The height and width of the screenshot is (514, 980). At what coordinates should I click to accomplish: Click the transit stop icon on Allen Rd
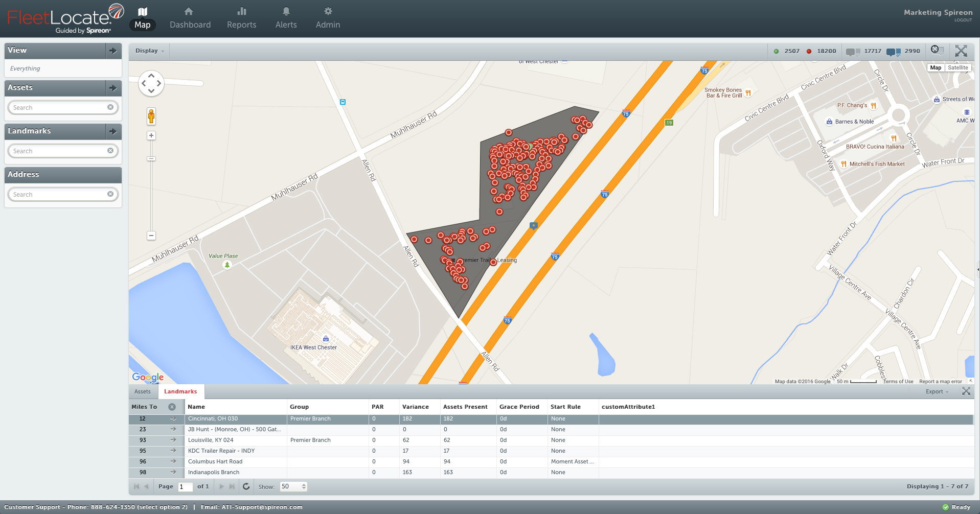click(343, 102)
